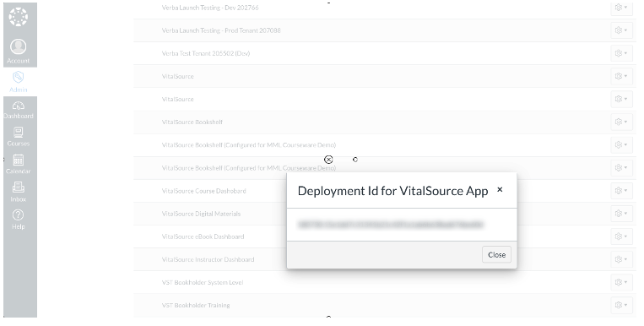Image resolution: width=644 pixels, height=326 pixels.
Task: Open settings gear for VitalSource eBook Dashboard
Action: [x=621, y=236]
